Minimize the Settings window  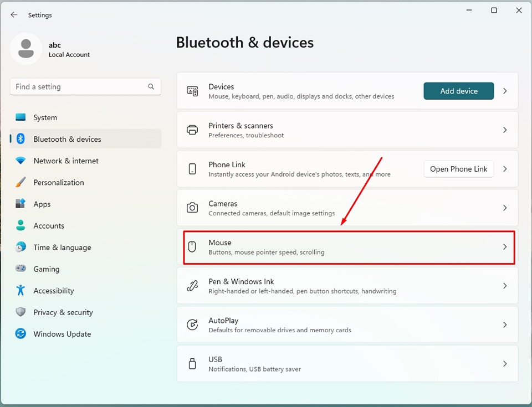coord(469,11)
